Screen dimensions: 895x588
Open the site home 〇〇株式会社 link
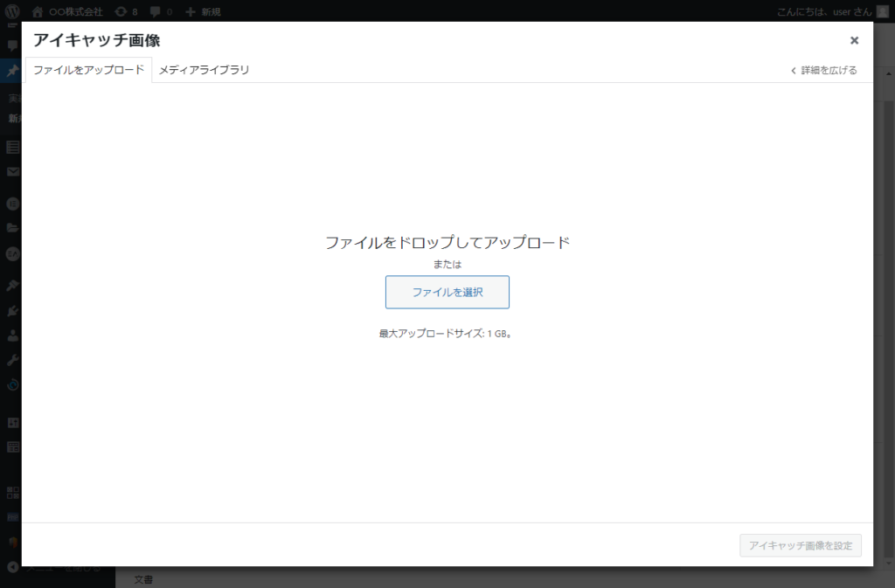point(68,12)
